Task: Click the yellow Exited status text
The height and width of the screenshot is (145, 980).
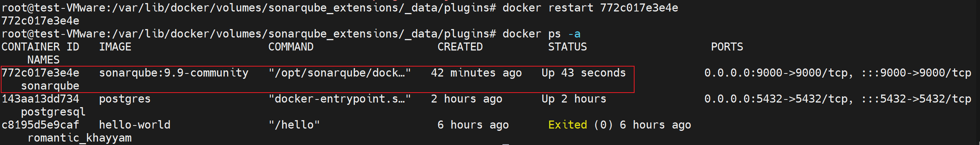Action: pyautogui.click(x=568, y=125)
